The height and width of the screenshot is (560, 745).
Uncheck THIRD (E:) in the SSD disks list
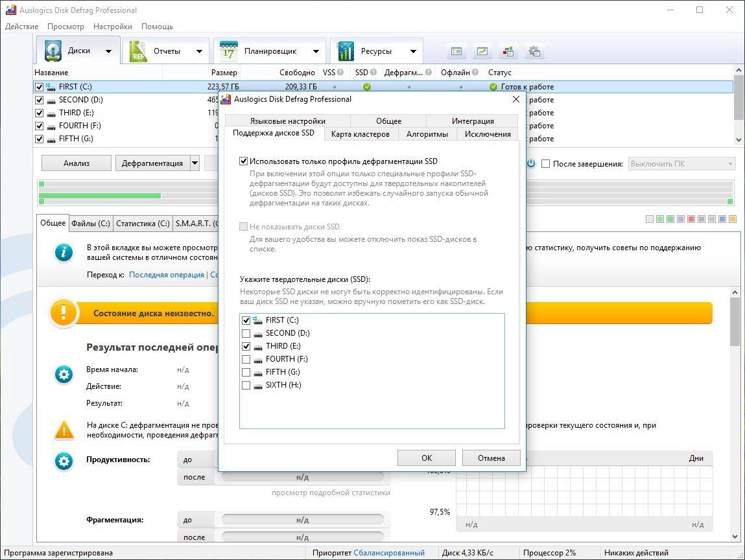tap(246, 346)
